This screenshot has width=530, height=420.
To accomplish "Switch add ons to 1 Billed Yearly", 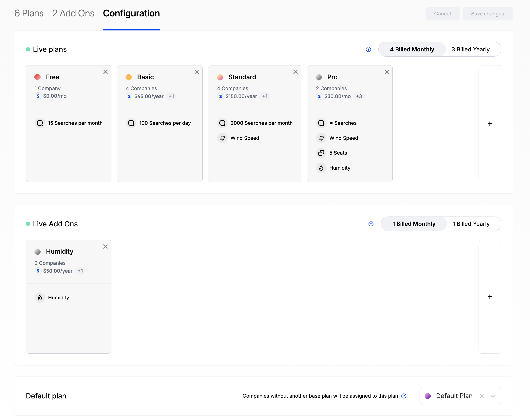I will pos(471,224).
